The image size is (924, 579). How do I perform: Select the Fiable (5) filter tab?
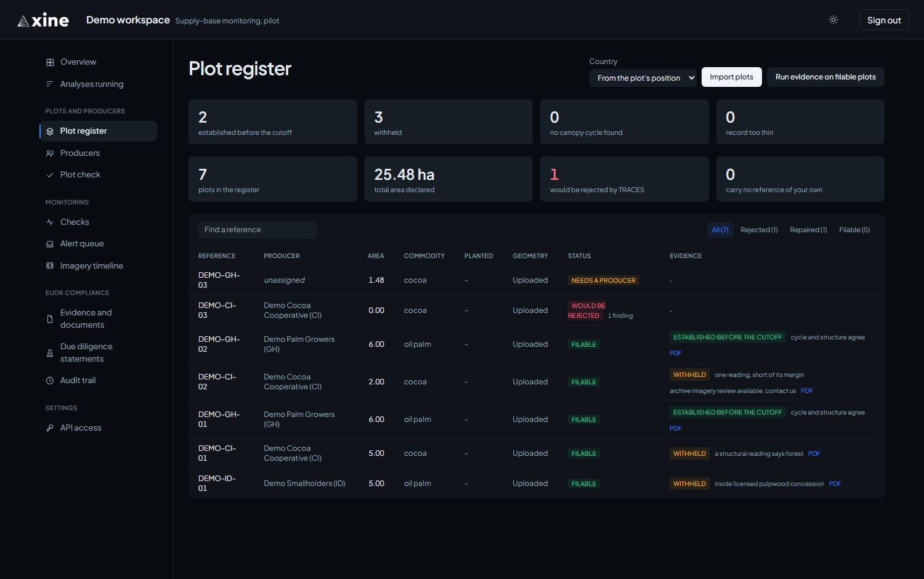click(x=854, y=230)
